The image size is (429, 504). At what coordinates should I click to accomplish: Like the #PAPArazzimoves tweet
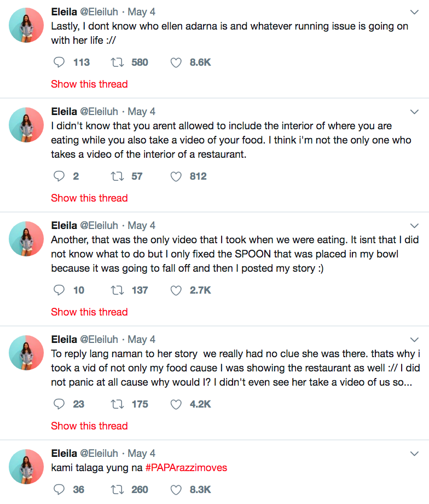click(176, 490)
